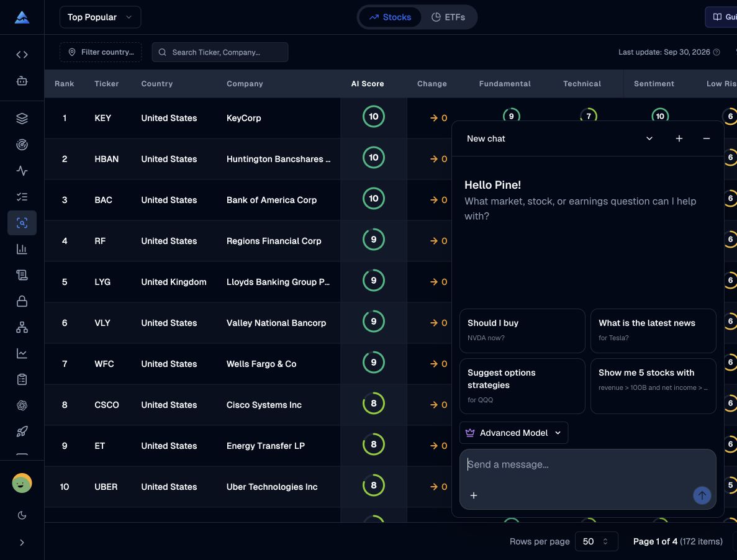Click the WFC ticker
Screen dimensions: 737x560
coord(104,364)
